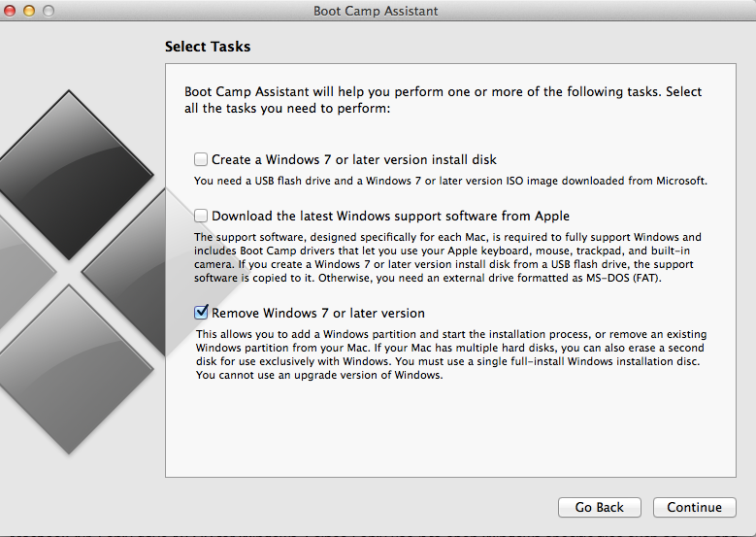This screenshot has height=537, width=756.
Task: Click the Select Tasks heading
Action: tap(207, 47)
